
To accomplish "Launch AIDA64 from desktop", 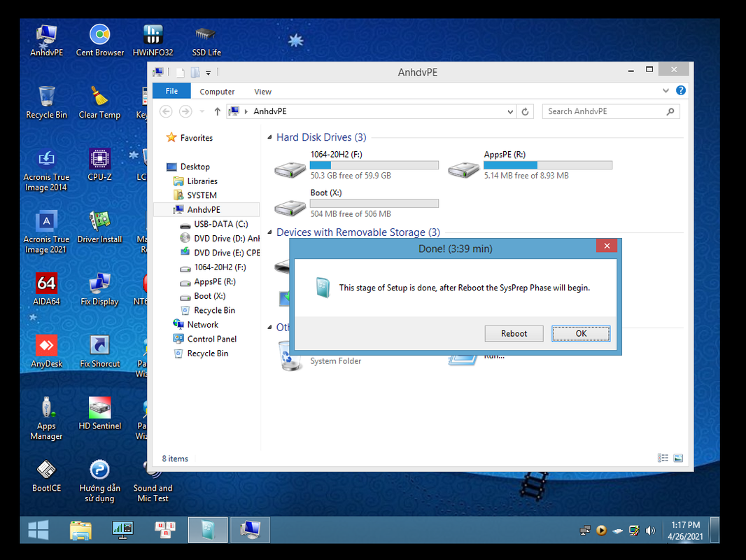I will click(x=47, y=289).
